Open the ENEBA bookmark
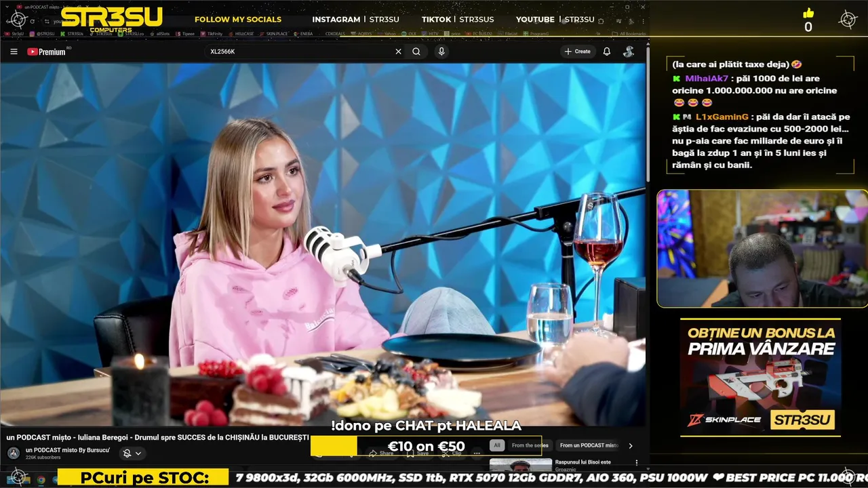The width and height of the screenshot is (868, 488). point(304,33)
